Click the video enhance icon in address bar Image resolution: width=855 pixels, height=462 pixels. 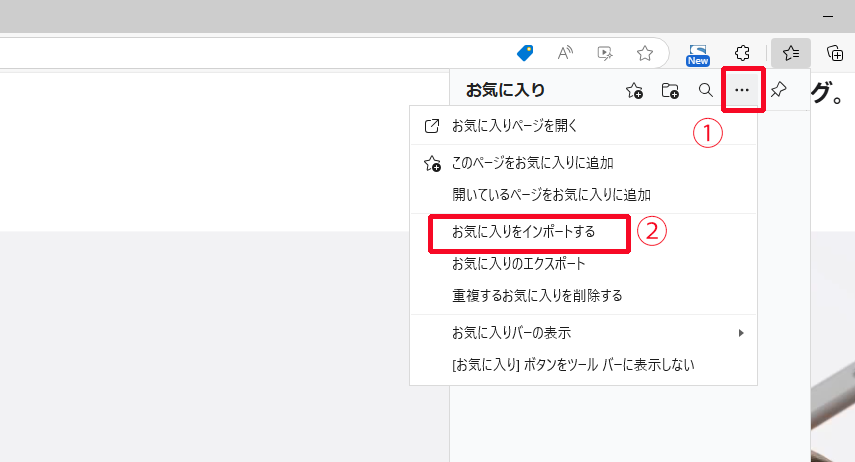tap(605, 53)
